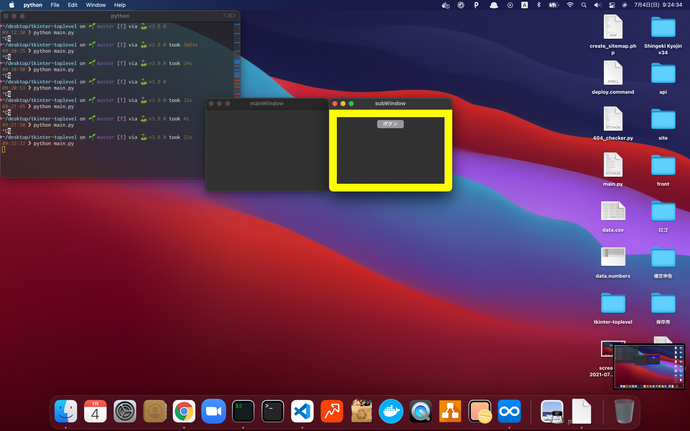Click the P icon in the menu bar

point(476,5)
